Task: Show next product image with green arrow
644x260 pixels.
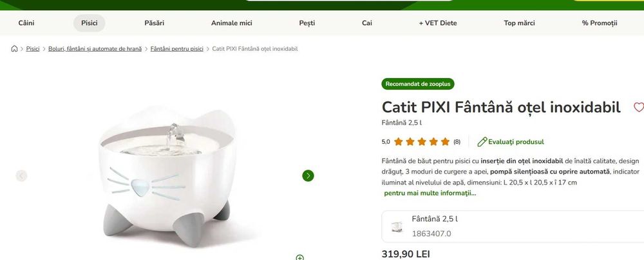Action: pos(308,175)
